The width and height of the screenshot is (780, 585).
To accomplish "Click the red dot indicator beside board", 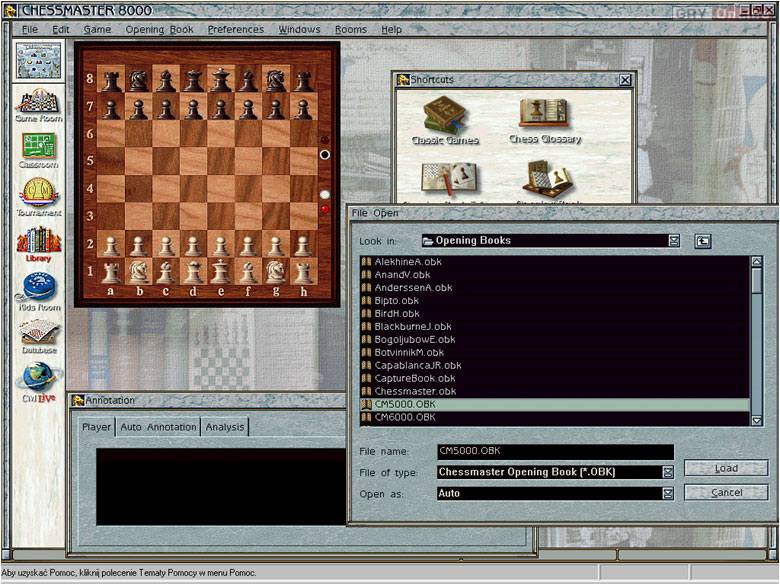I will (x=325, y=209).
